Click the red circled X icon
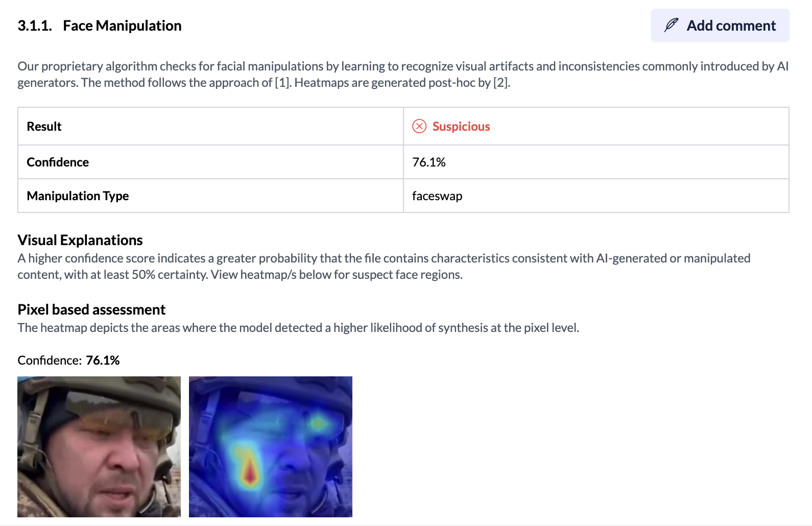812x526 pixels. point(419,126)
